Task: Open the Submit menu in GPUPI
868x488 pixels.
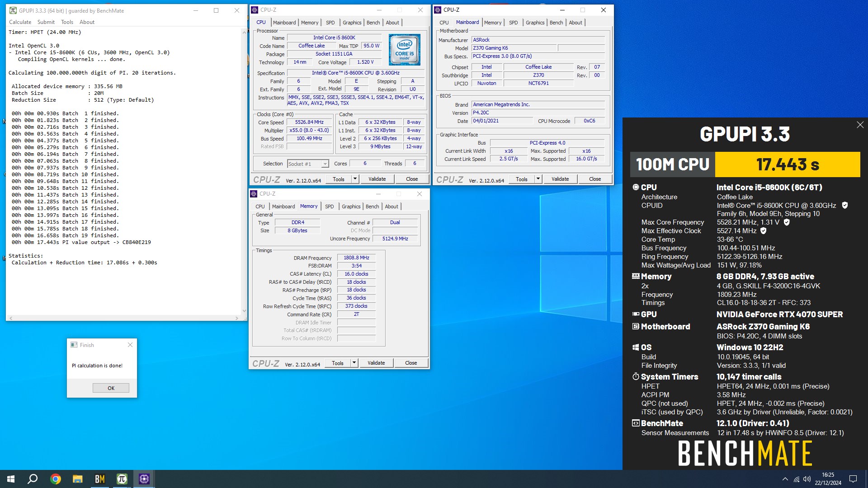Action: point(46,22)
